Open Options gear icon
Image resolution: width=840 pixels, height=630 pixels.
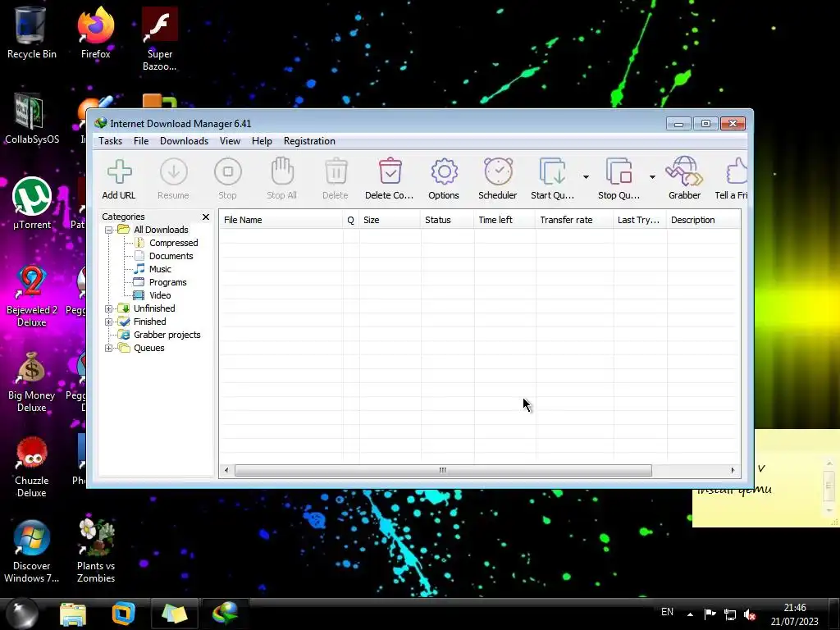(444, 172)
